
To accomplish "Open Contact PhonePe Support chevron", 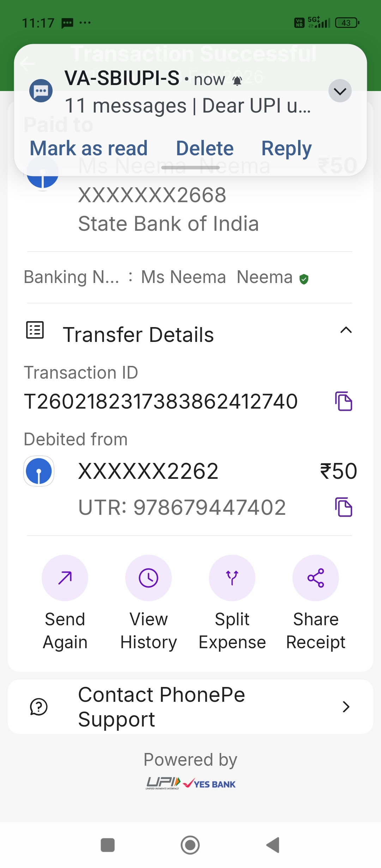I will (x=346, y=707).
